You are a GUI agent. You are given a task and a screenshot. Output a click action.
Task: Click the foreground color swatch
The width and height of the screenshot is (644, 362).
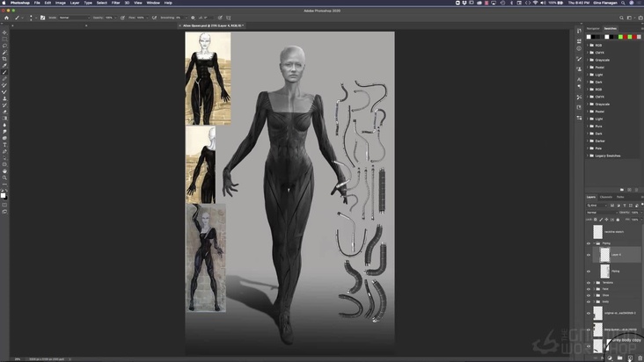click(3, 196)
